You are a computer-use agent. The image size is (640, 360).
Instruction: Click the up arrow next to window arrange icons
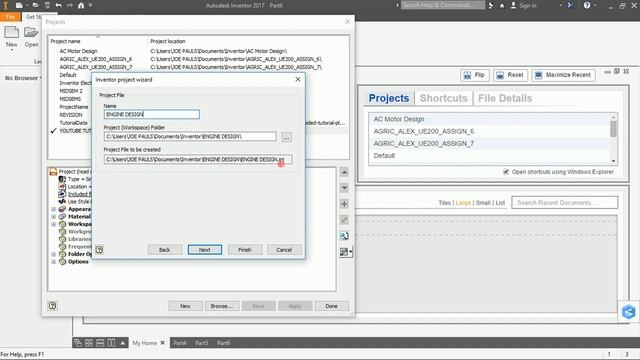[x=122, y=343]
